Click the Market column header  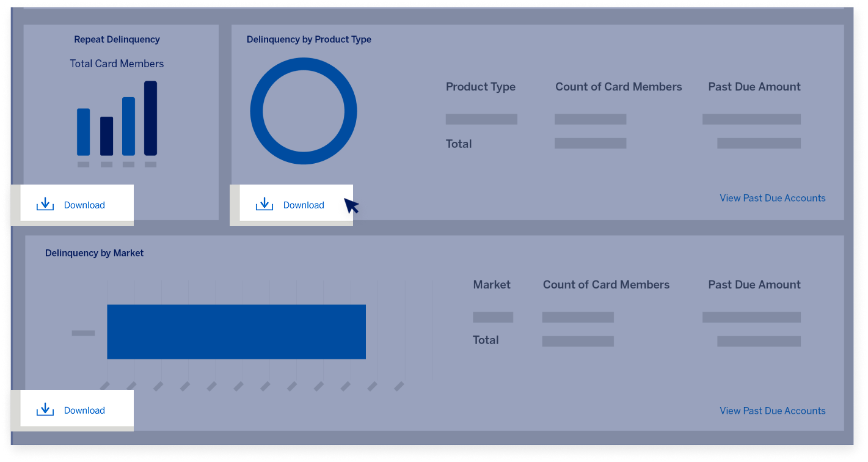pos(491,285)
